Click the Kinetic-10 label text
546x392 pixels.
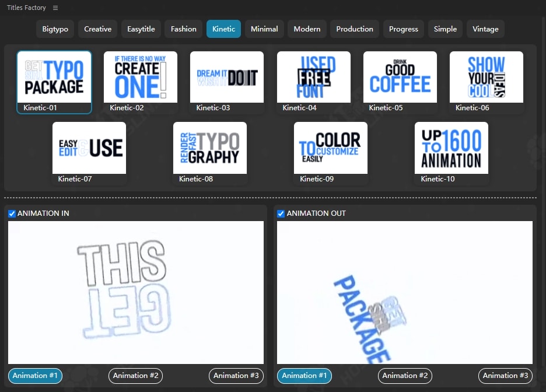click(437, 179)
